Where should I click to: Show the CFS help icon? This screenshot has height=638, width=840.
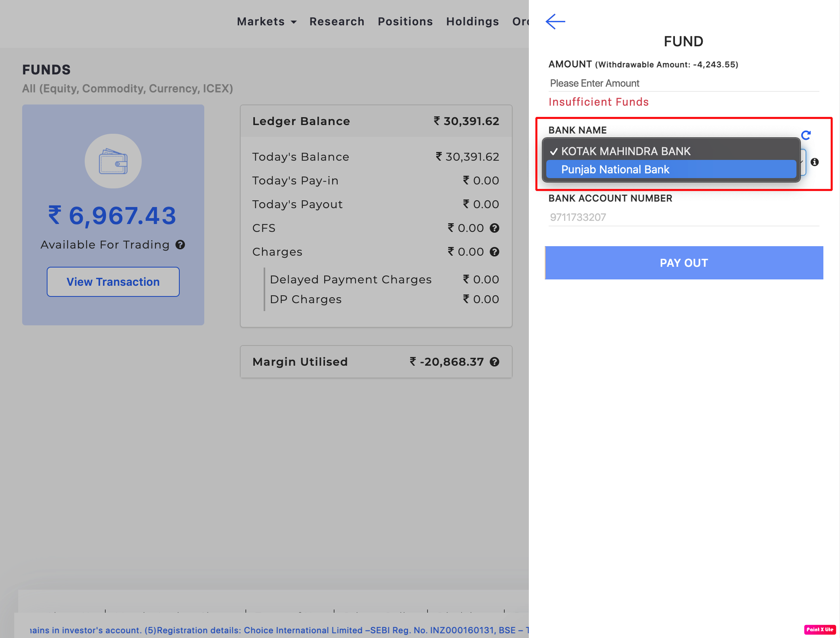494,228
